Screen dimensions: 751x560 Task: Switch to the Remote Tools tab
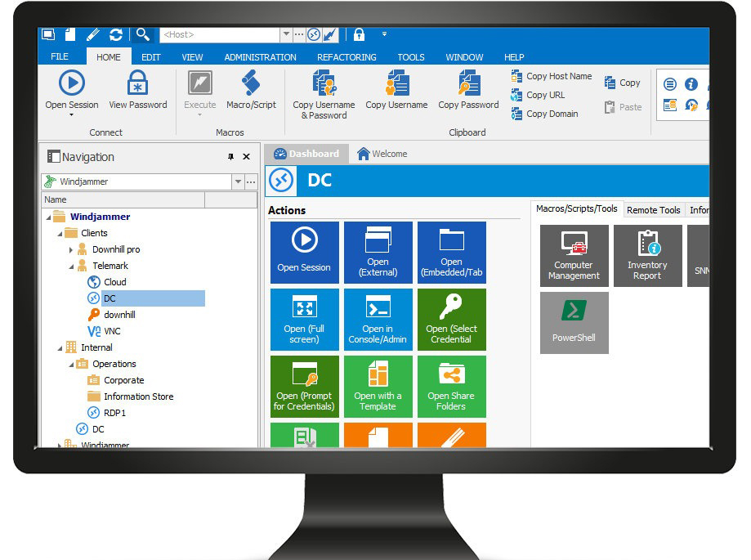click(653, 210)
